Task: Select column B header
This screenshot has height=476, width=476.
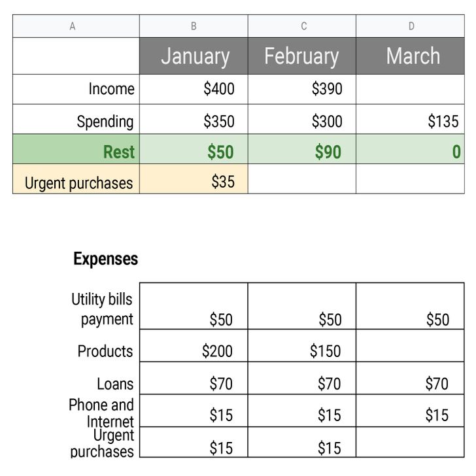Action: tap(194, 26)
